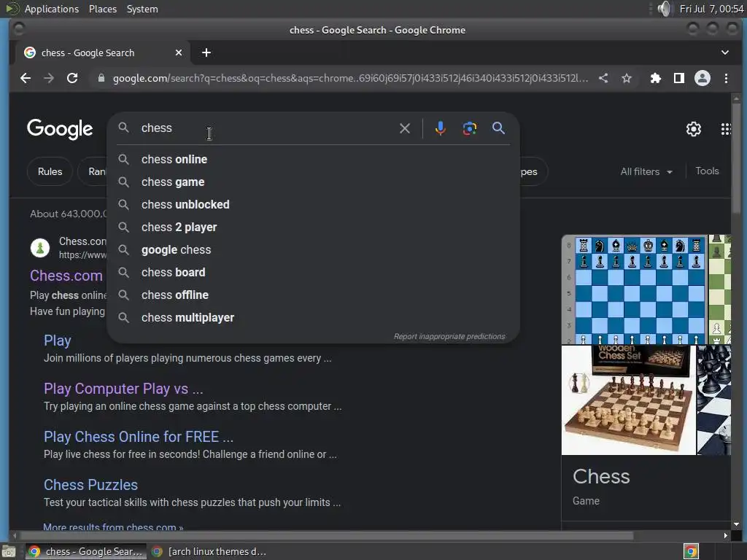
Task: Open Chess Puzzles sitelink
Action: 90,485
